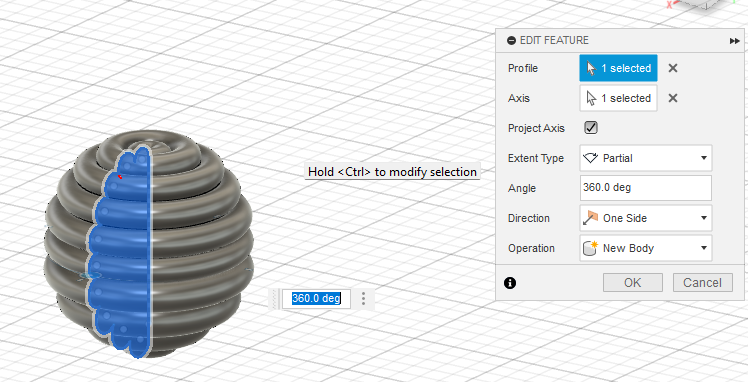Viewport: 748px width, 382px height.
Task: Confirm the feature with OK
Action: 633,283
